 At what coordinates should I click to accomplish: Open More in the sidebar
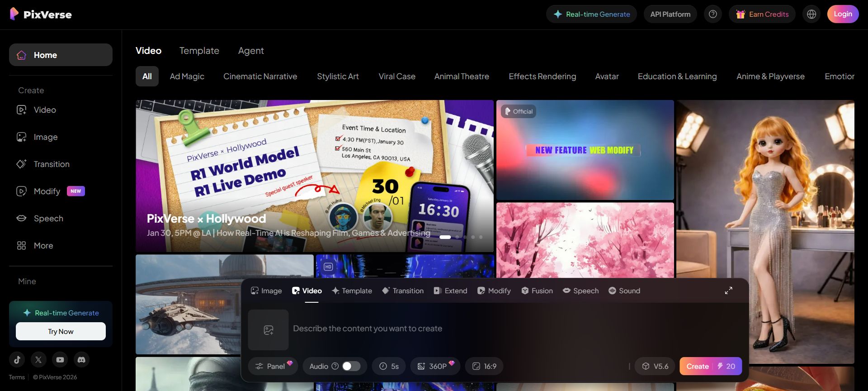tap(61, 246)
